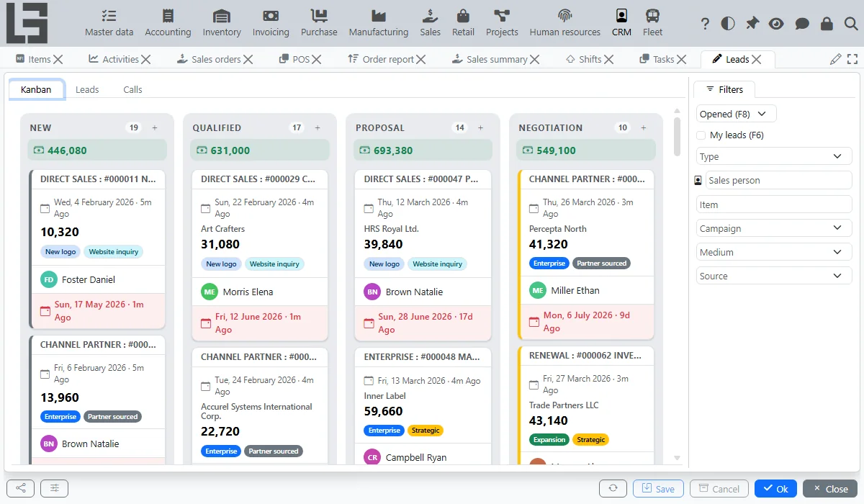The width and height of the screenshot is (864, 504).
Task: Open the Master data module
Action: coord(109,23)
